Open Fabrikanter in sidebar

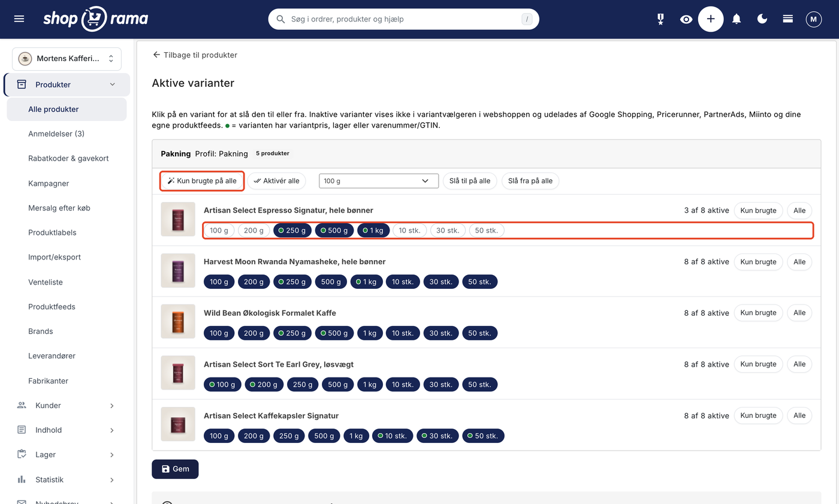48,381
